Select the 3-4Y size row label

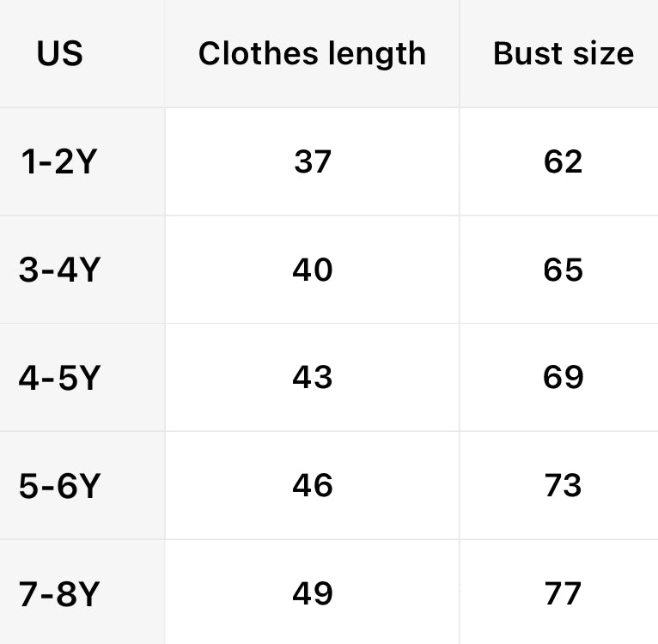(59, 270)
